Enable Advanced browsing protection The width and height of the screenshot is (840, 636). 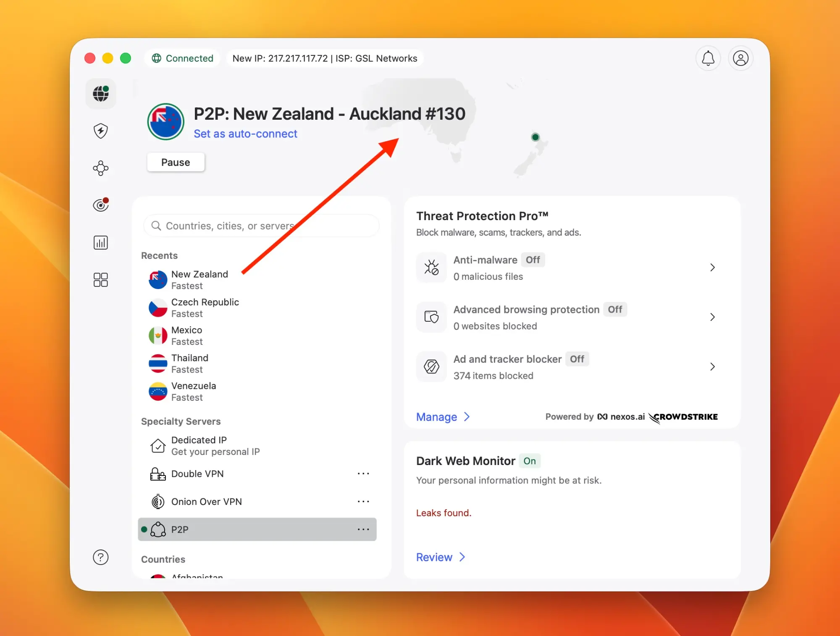pos(615,310)
